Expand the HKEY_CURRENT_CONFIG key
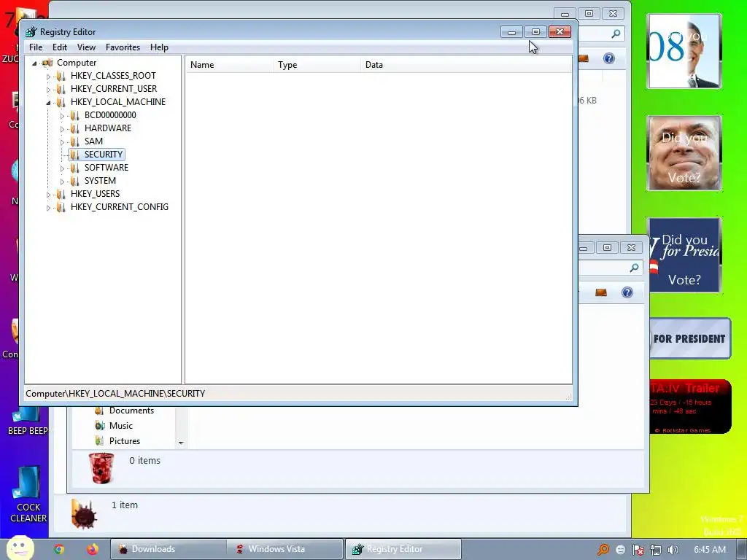 tap(48, 208)
